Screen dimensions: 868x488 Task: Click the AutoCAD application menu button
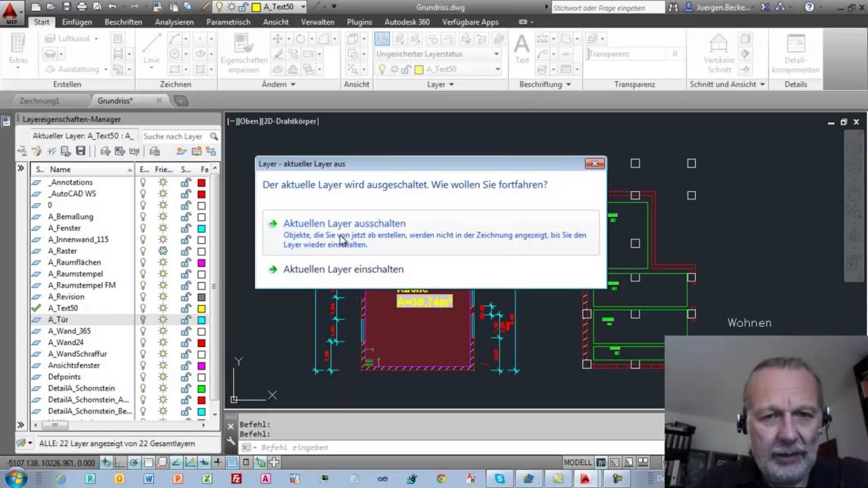click(12, 12)
